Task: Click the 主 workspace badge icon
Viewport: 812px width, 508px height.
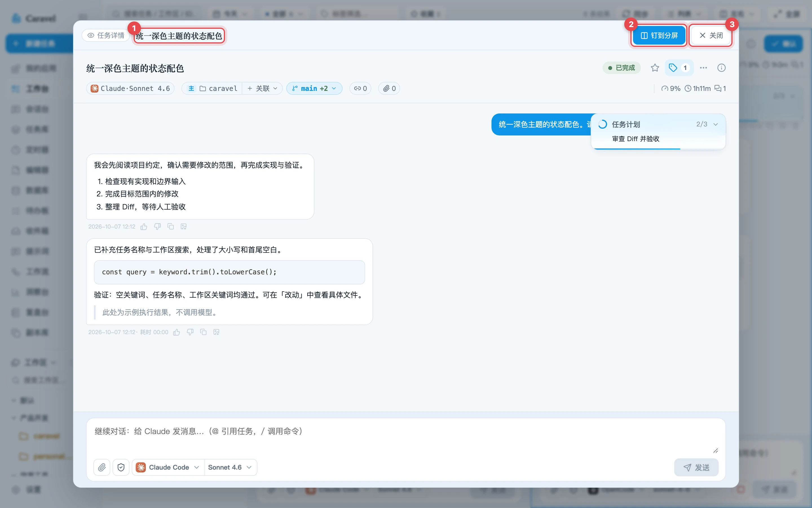Action: coord(191,88)
